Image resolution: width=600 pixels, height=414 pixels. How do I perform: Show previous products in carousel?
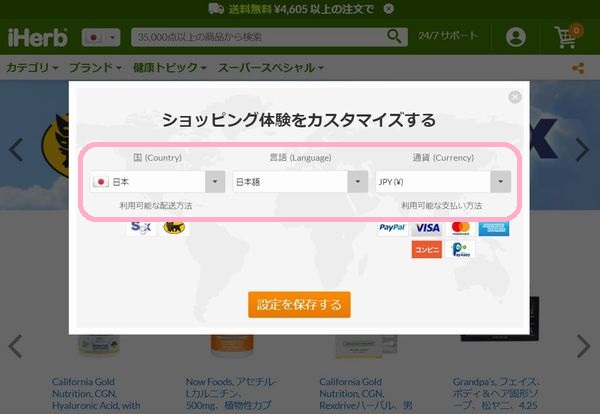pyautogui.click(x=15, y=346)
